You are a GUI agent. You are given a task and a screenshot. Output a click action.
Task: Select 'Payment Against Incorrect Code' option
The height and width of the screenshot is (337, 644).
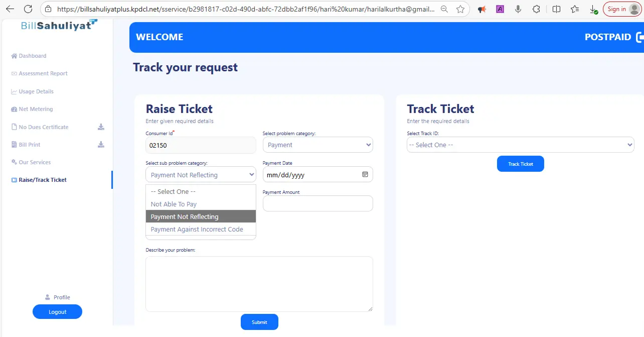[x=197, y=230]
